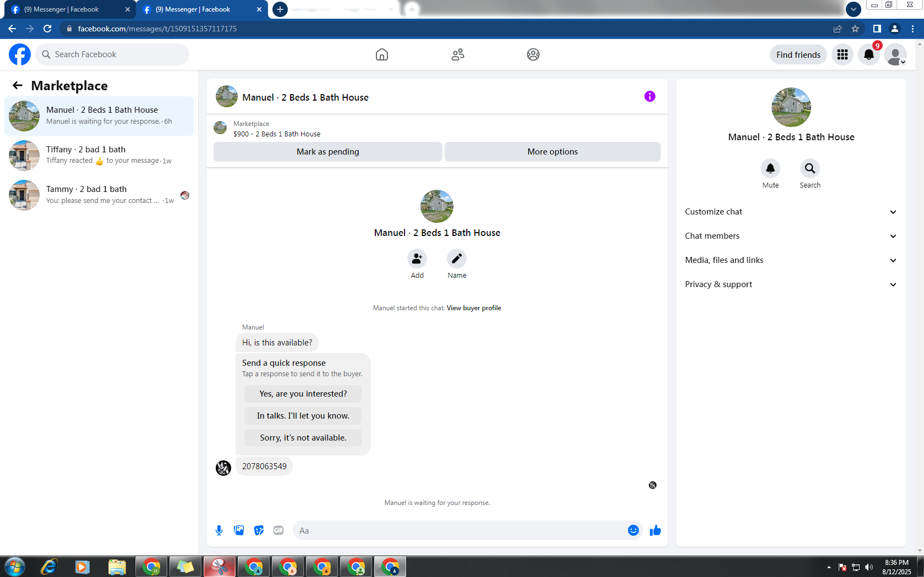Click Add people icon in chat
This screenshot has width=924, height=577.
(x=417, y=259)
